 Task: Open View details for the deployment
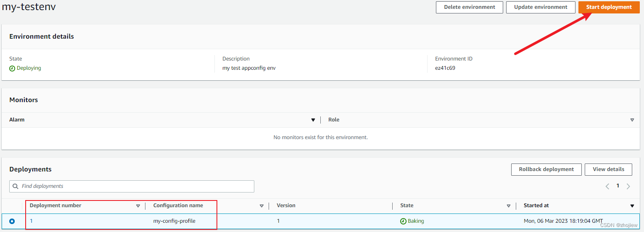(x=608, y=169)
